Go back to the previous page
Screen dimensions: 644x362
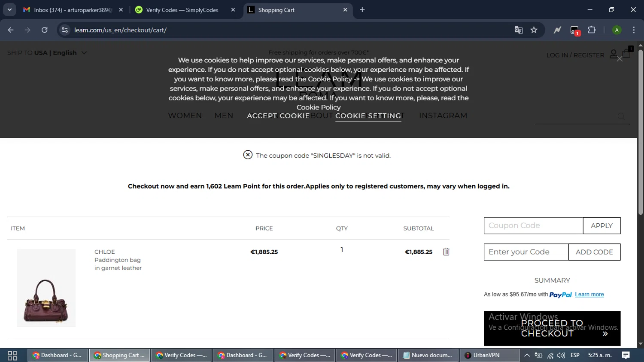pyautogui.click(x=11, y=30)
